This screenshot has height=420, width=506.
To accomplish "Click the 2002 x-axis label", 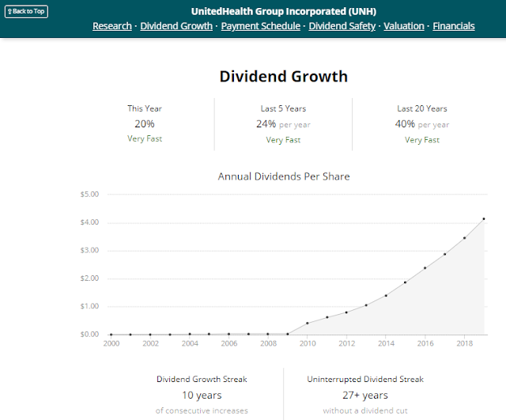I will click(151, 343).
